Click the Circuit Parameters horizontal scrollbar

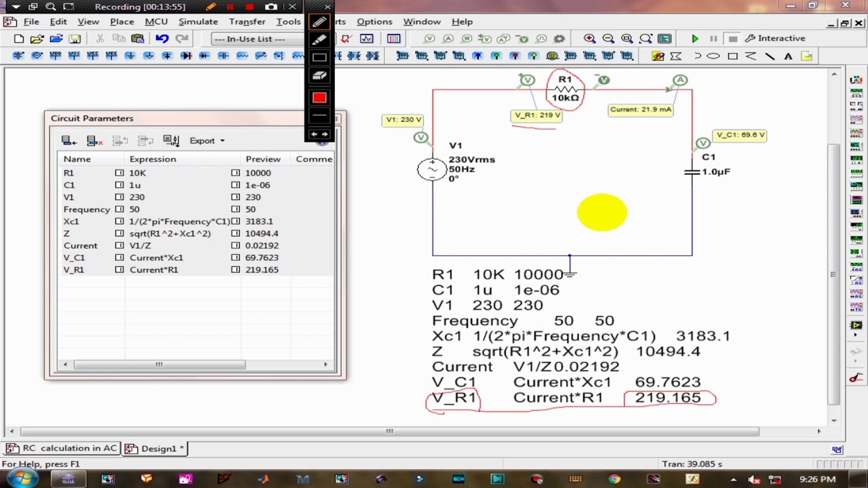pos(159,365)
